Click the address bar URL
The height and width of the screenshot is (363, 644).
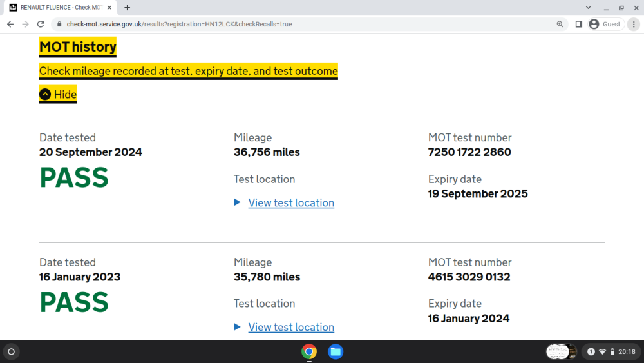(x=179, y=25)
